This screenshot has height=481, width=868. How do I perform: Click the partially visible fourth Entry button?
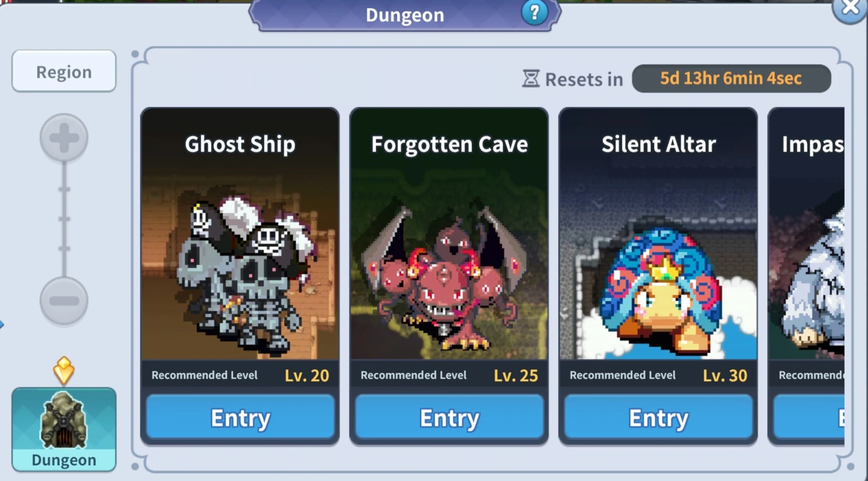809,418
